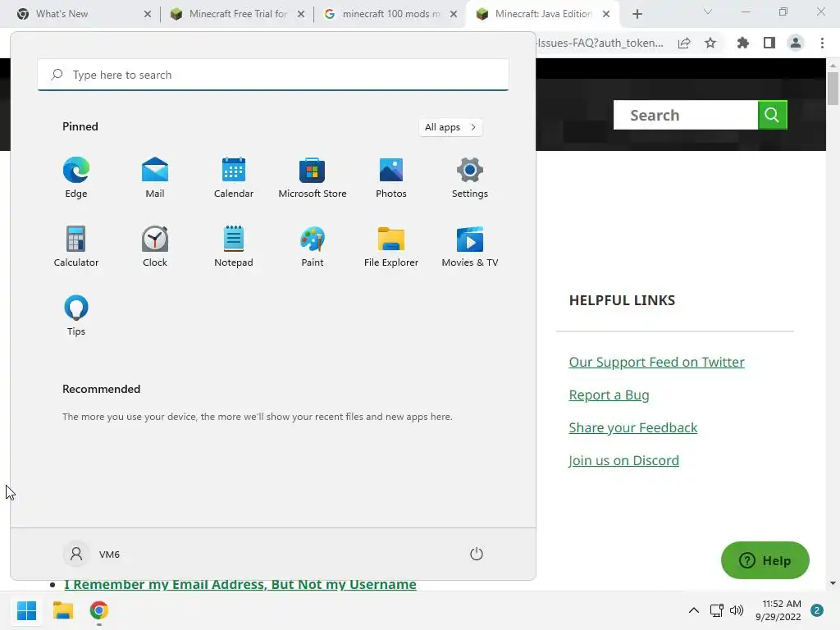The width and height of the screenshot is (840, 630).
Task: Launch the Clock app
Action: click(x=155, y=246)
